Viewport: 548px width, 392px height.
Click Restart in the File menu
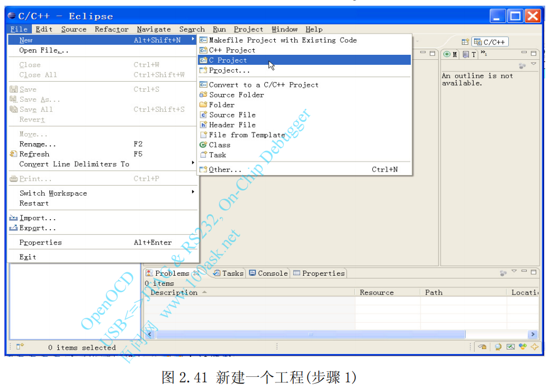pos(103,203)
